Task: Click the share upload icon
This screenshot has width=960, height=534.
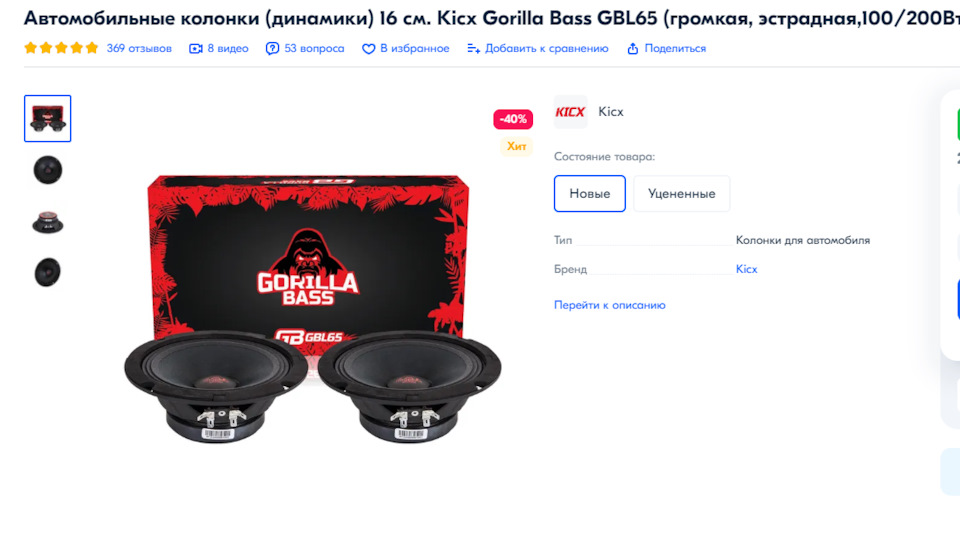Action: pos(633,48)
